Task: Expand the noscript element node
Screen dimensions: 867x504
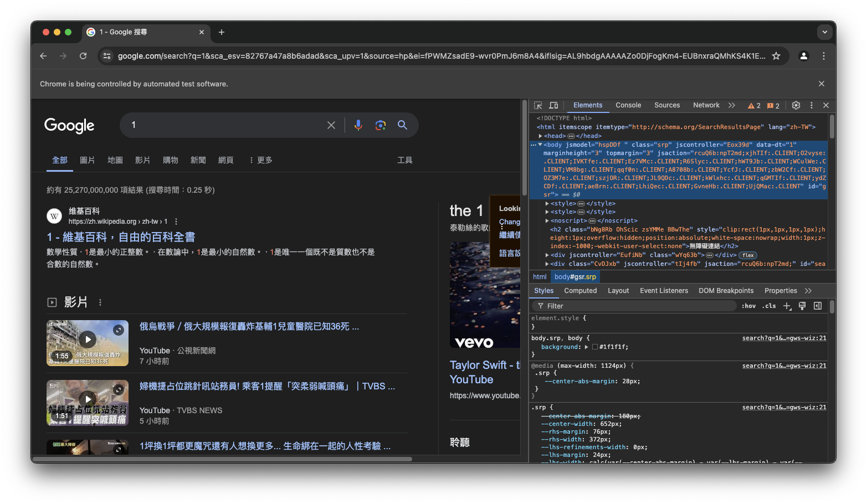Action: (x=547, y=221)
